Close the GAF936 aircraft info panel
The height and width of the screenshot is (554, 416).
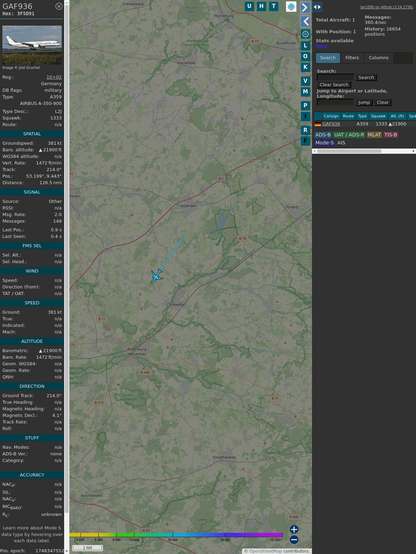(x=59, y=6)
